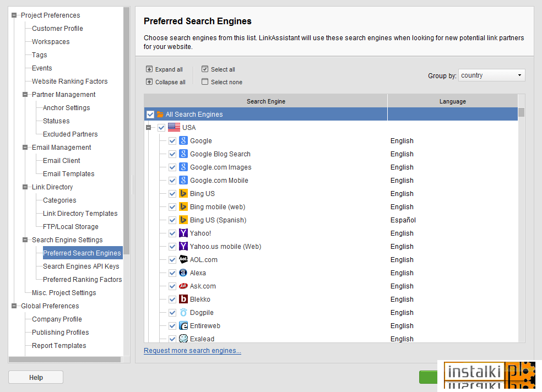Click the Ask.com red icon
Image resolution: width=542 pixels, height=392 pixels.
tap(183, 286)
